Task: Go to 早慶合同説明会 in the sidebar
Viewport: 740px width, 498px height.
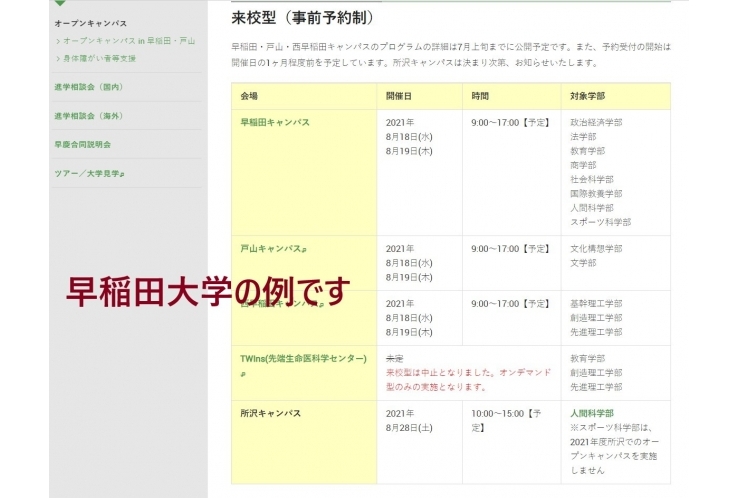Action: pyautogui.click(x=83, y=144)
